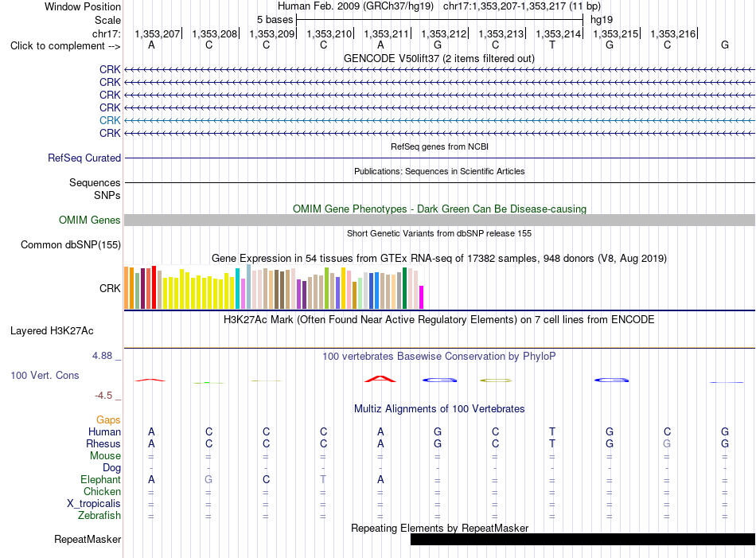Screen dimensions: 756x558
Task: Click the dbSNP release 155 track title
Action: click(x=439, y=233)
